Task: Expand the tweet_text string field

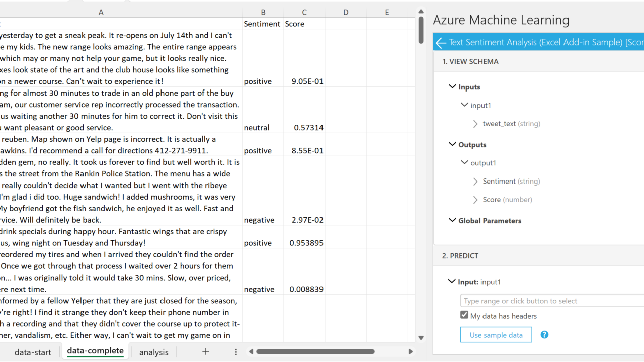Action: 475,124
